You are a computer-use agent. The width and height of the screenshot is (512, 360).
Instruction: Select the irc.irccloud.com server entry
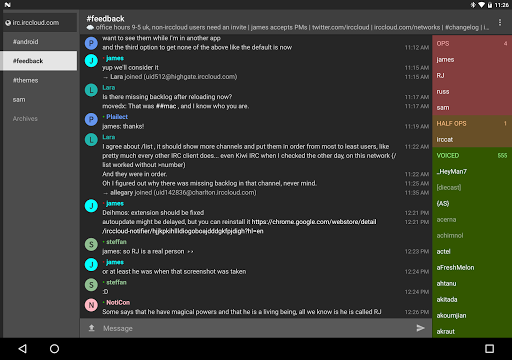[x=40, y=23]
